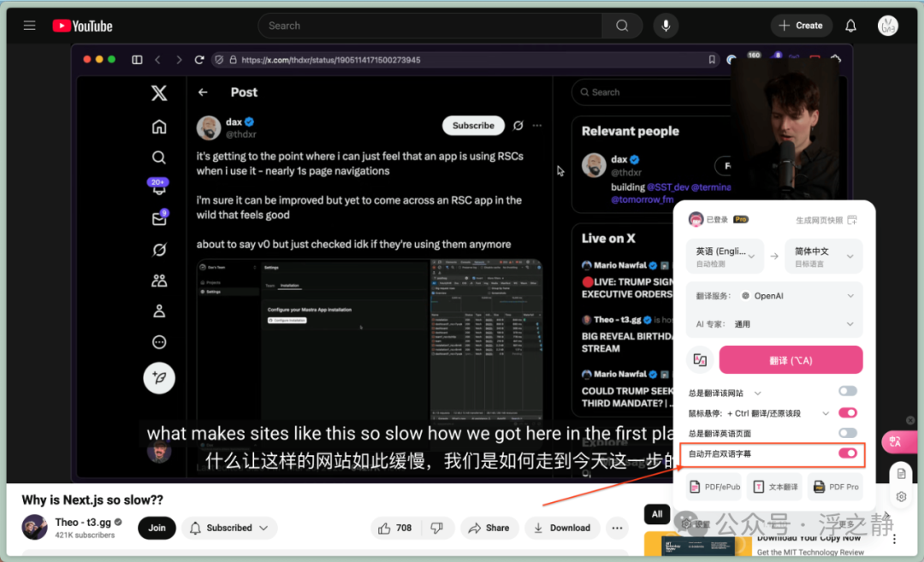Open X messages envelope icon

(159, 218)
